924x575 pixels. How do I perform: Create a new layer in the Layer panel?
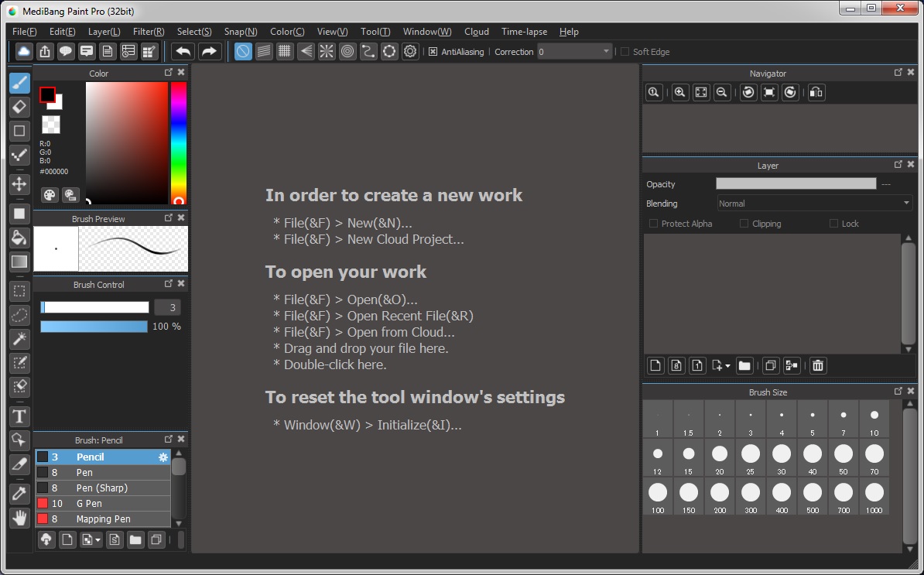coord(655,365)
